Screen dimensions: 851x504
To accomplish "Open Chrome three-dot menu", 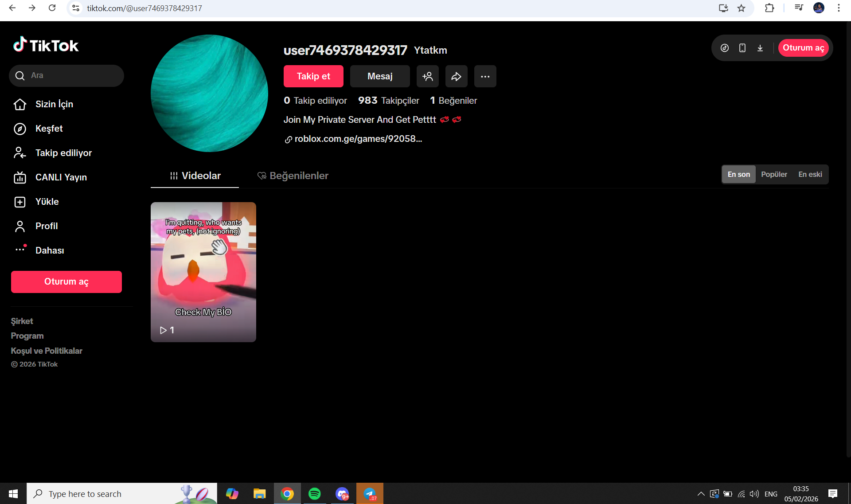I will click(x=839, y=8).
